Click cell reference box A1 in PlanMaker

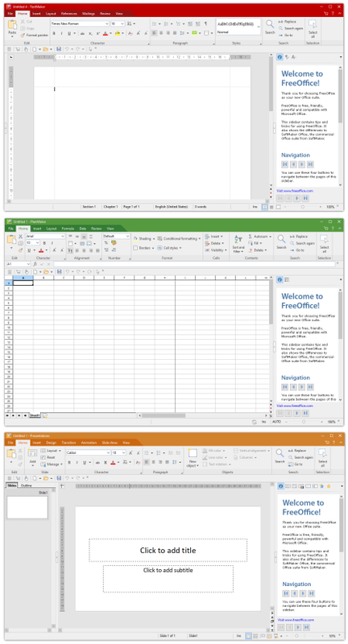click(x=18, y=264)
